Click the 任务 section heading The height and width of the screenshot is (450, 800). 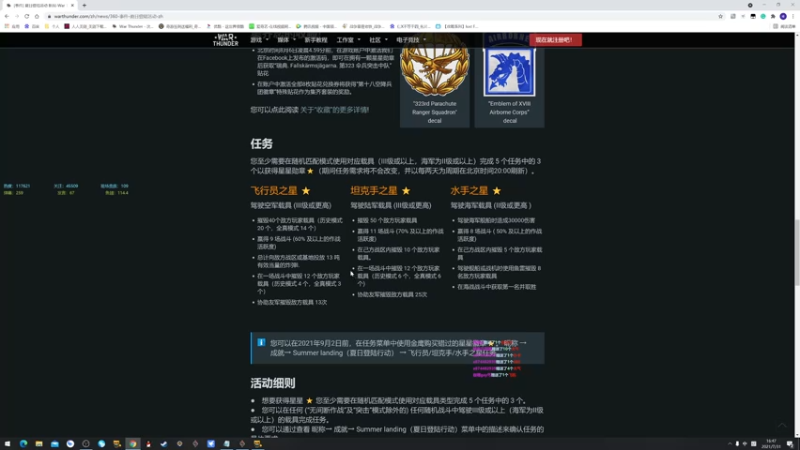262,143
